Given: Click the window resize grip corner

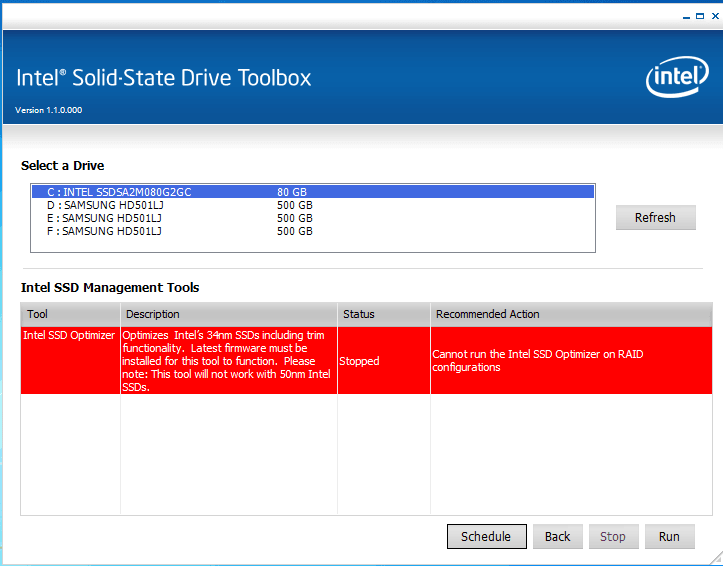Looking at the screenshot, I should [716, 559].
